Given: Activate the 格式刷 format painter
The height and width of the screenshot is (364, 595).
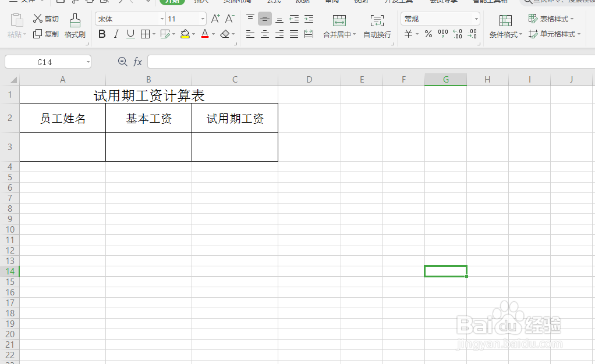Looking at the screenshot, I should pos(75,26).
